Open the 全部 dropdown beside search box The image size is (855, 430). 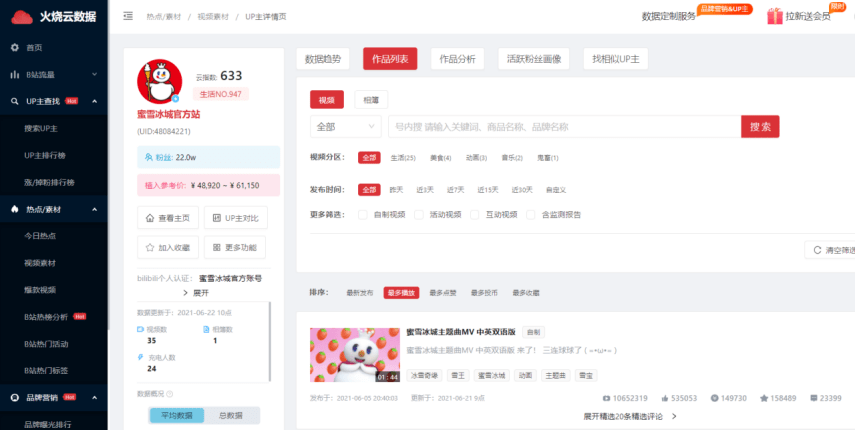[x=345, y=127]
